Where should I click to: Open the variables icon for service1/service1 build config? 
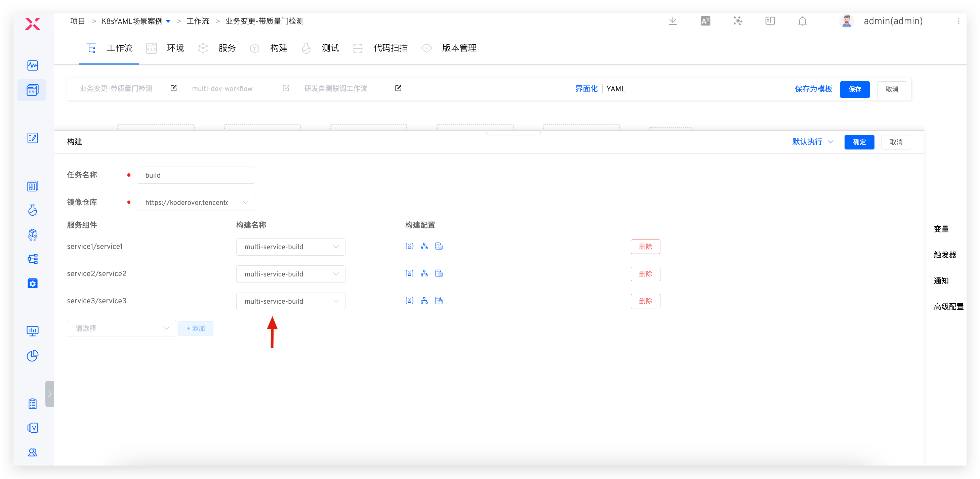[409, 246]
